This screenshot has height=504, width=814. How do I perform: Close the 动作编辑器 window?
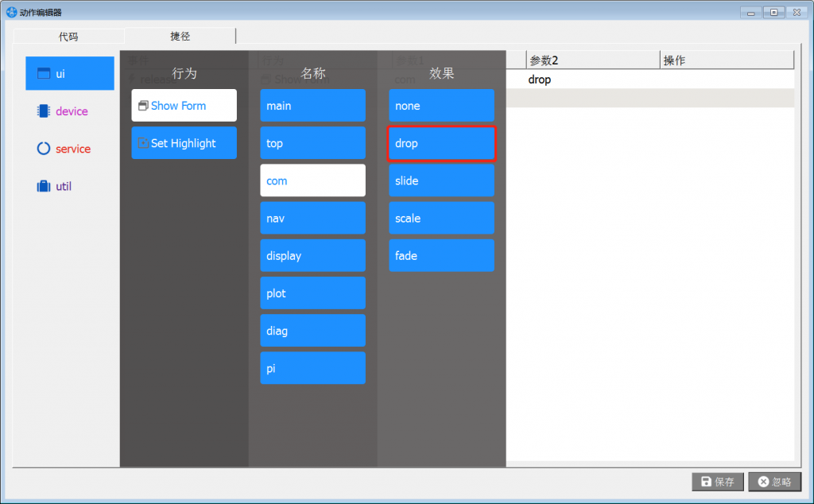[797, 13]
